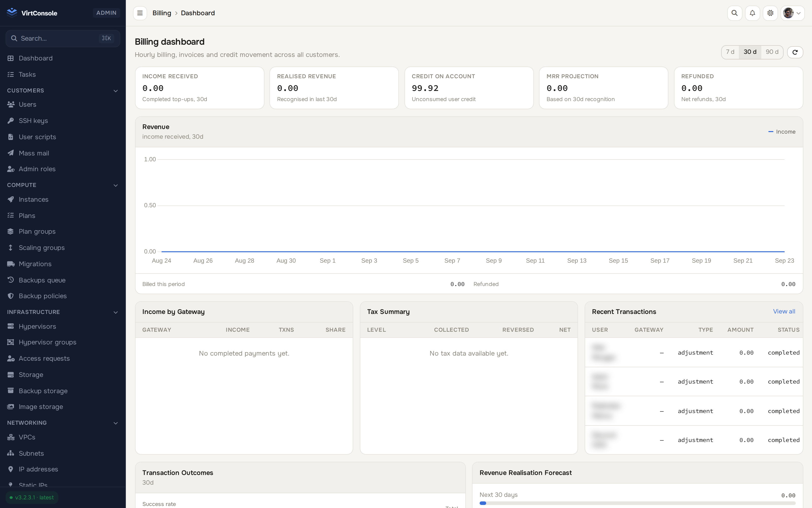Toggle the Income legend in Revenue chart

(782, 132)
